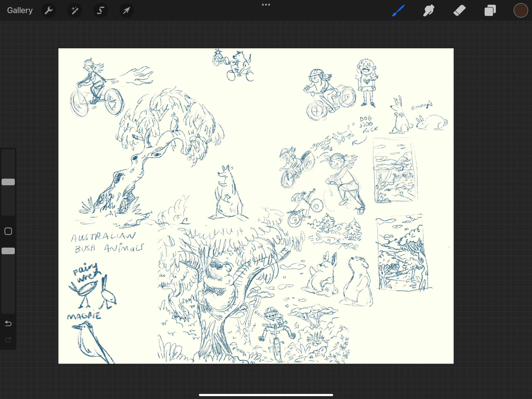
Task: Click the brush size slider handle
Action: pos(8,182)
